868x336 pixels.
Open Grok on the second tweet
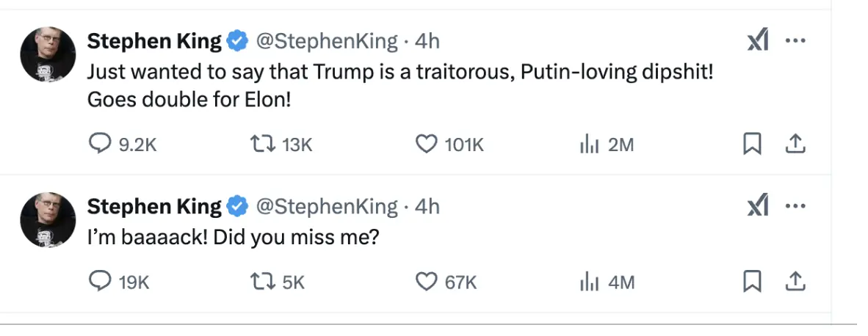(757, 208)
